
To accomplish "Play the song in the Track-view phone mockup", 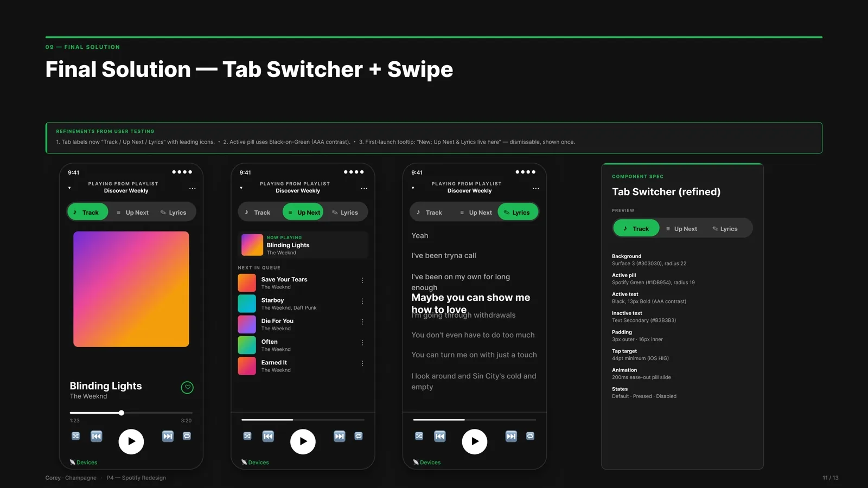I will click(131, 441).
